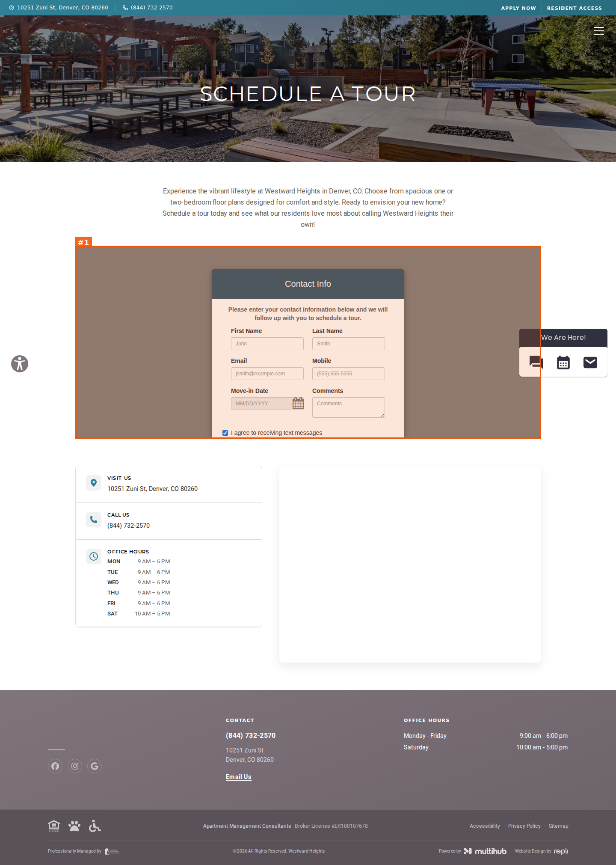Open the Instagram social icon in footer
This screenshot has height=865, width=616.
(75, 766)
